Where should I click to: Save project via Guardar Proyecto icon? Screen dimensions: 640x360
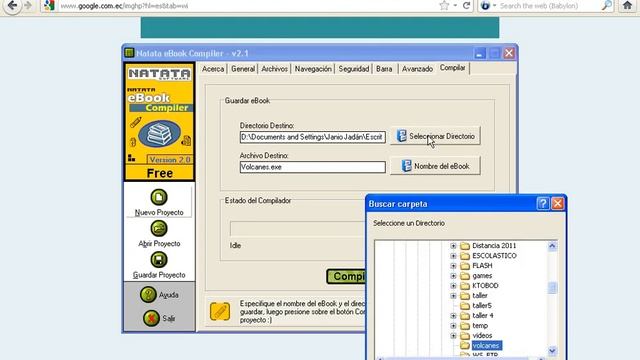click(x=159, y=260)
